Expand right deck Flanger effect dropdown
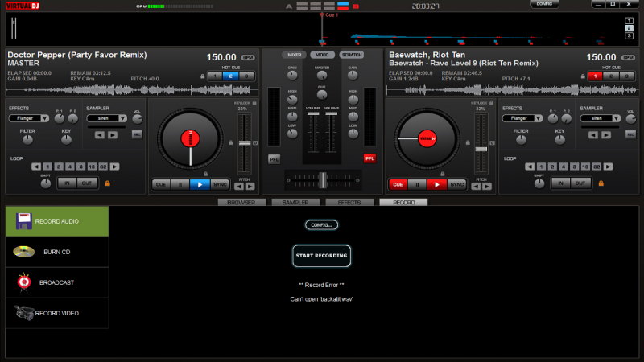644x362 pixels. pyautogui.click(x=538, y=118)
